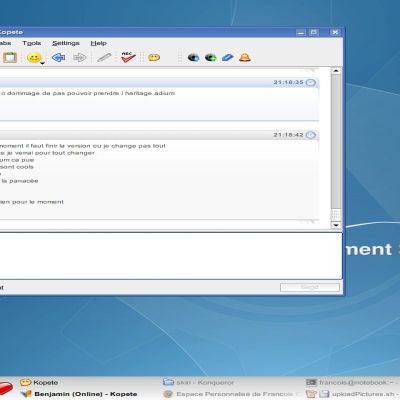Click the timestamp 21:18:35

tap(288, 82)
